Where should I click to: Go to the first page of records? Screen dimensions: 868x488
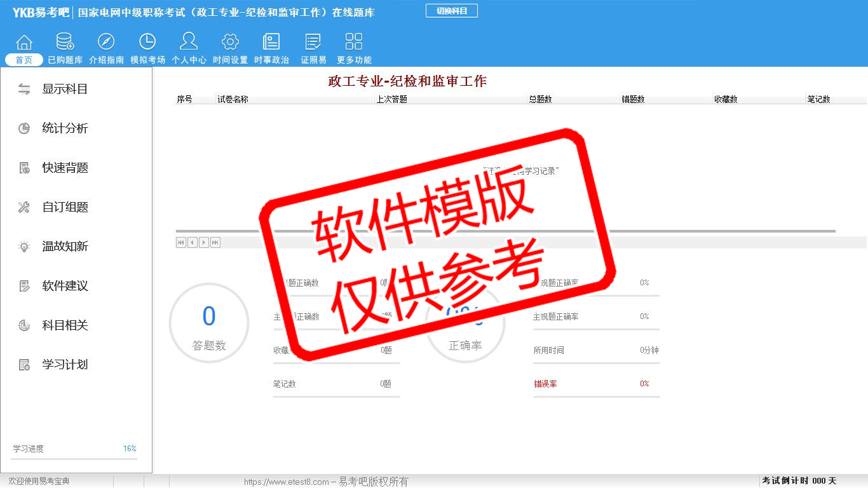tap(181, 242)
